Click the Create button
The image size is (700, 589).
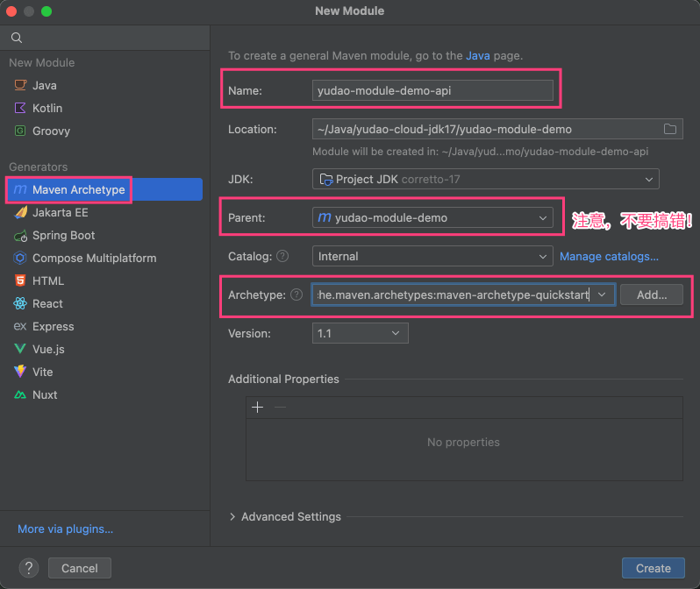click(653, 568)
